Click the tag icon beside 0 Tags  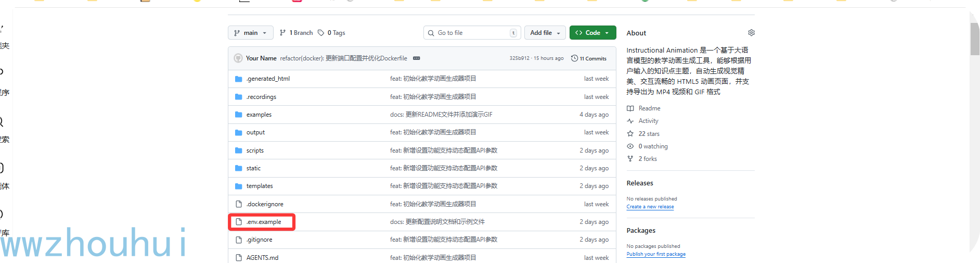click(x=321, y=33)
